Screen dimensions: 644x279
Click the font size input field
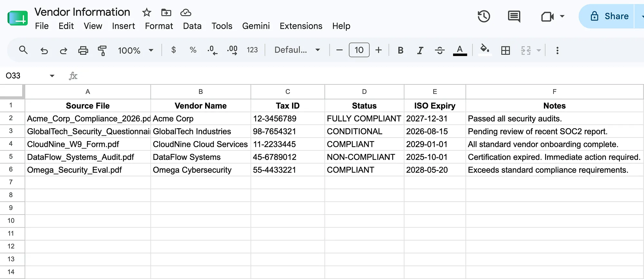point(359,50)
